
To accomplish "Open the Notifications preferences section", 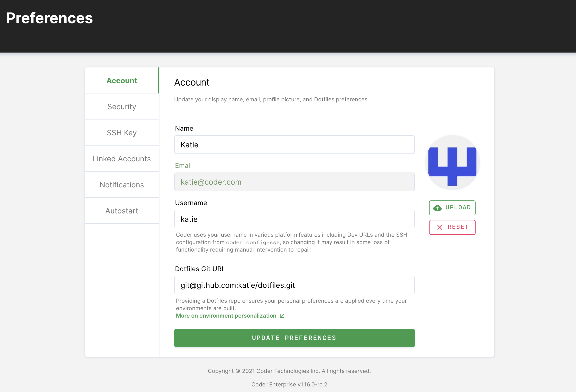I will (122, 185).
